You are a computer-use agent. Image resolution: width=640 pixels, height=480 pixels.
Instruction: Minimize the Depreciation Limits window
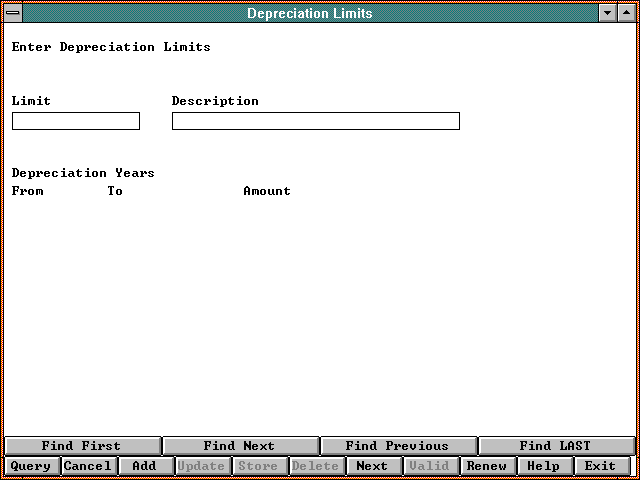(607, 13)
